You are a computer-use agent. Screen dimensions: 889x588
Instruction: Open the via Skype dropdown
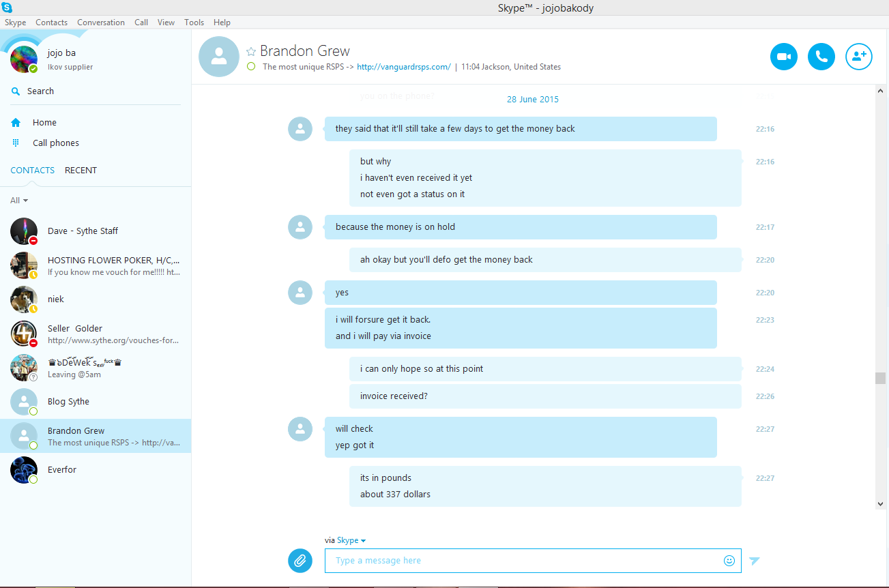pos(351,540)
